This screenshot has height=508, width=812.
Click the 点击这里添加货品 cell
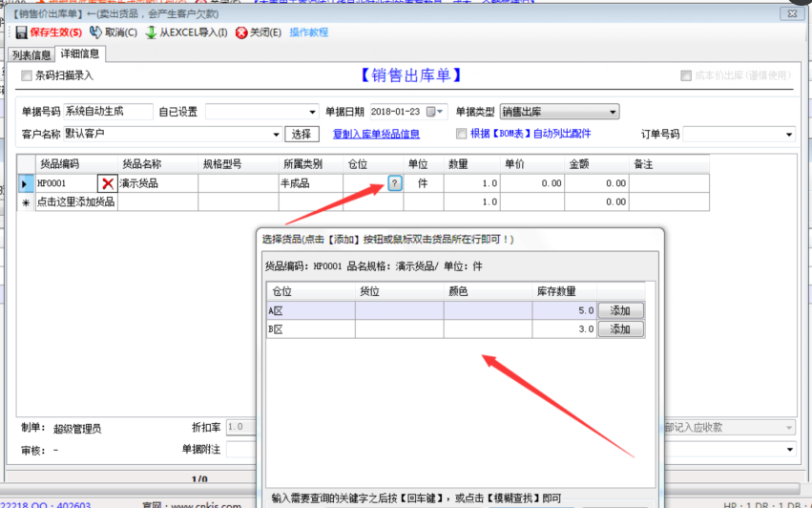(75, 201)
